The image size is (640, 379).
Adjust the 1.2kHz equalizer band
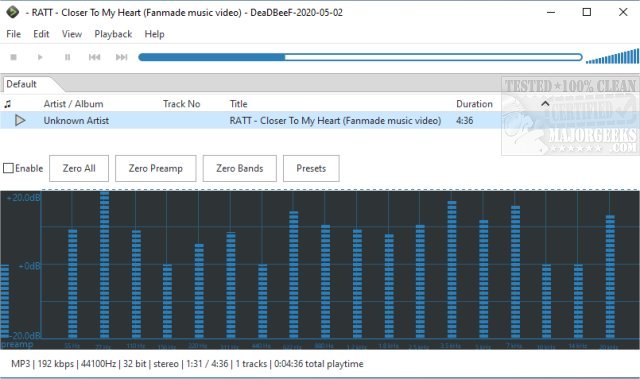click(x=357, y=284)
